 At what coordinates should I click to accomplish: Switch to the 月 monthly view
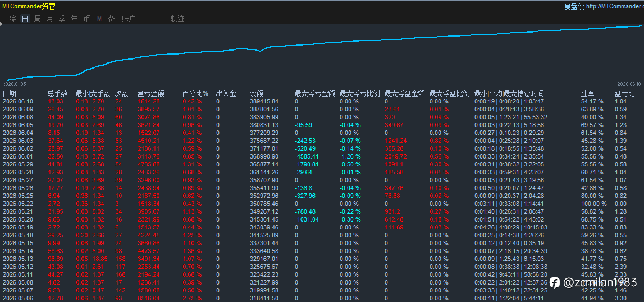[50, 19]
